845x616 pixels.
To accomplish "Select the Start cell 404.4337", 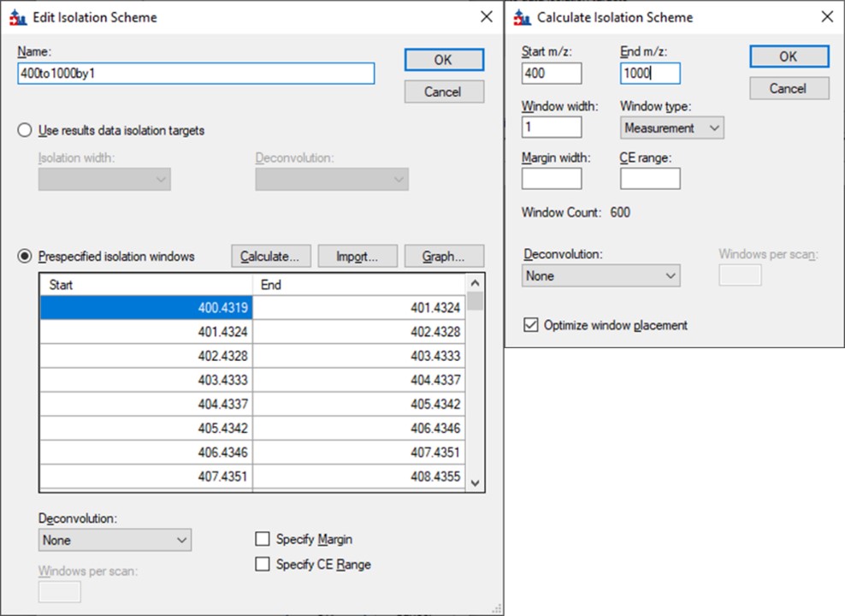I will [x=146, y=404].
